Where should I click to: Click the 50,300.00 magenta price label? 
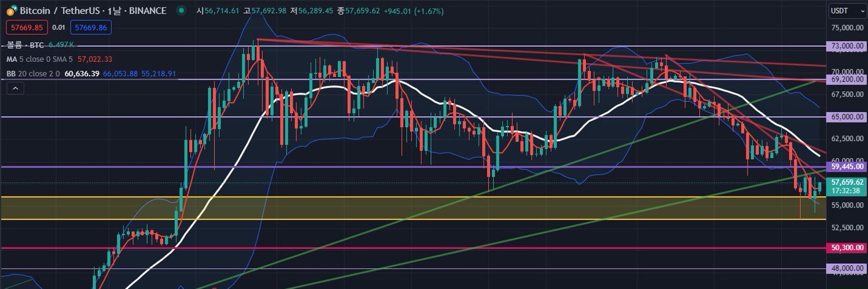pyautogui.click(x=847, y=247)
